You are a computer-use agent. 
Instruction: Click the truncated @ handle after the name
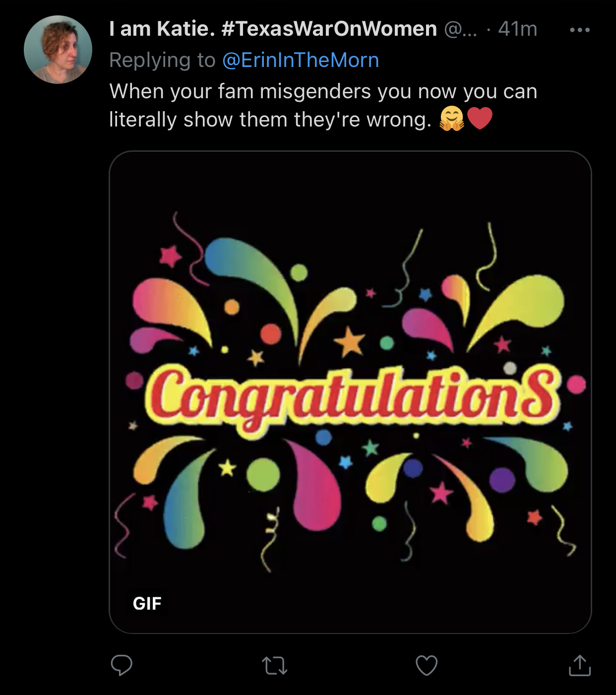[460, 29]
